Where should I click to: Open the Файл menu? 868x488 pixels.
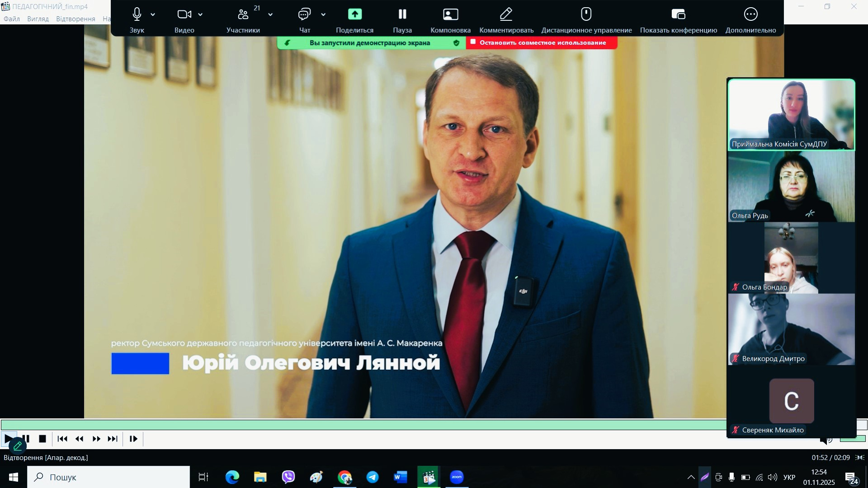point(12,19)
